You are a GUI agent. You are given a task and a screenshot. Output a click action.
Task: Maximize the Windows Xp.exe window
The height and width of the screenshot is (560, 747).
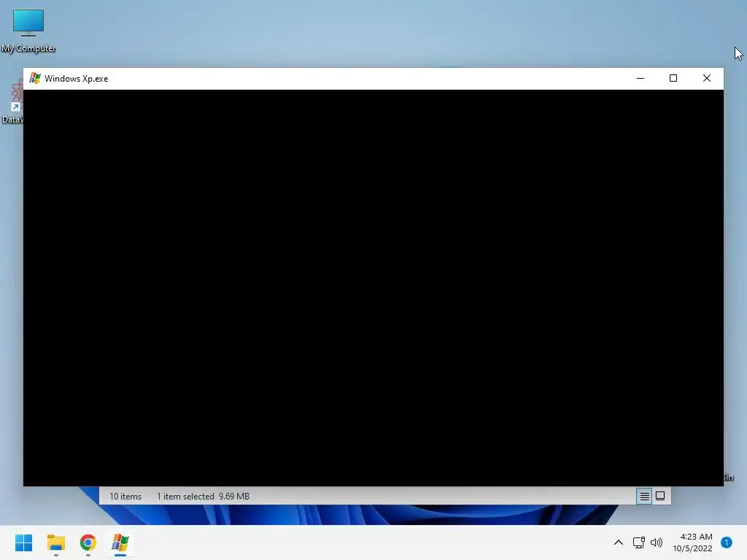[673, 78]
